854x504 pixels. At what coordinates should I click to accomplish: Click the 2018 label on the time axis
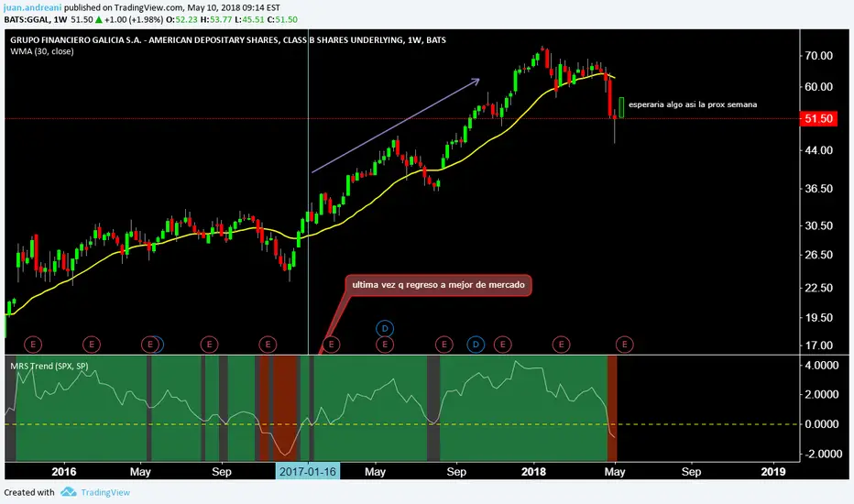coord(533,472)
